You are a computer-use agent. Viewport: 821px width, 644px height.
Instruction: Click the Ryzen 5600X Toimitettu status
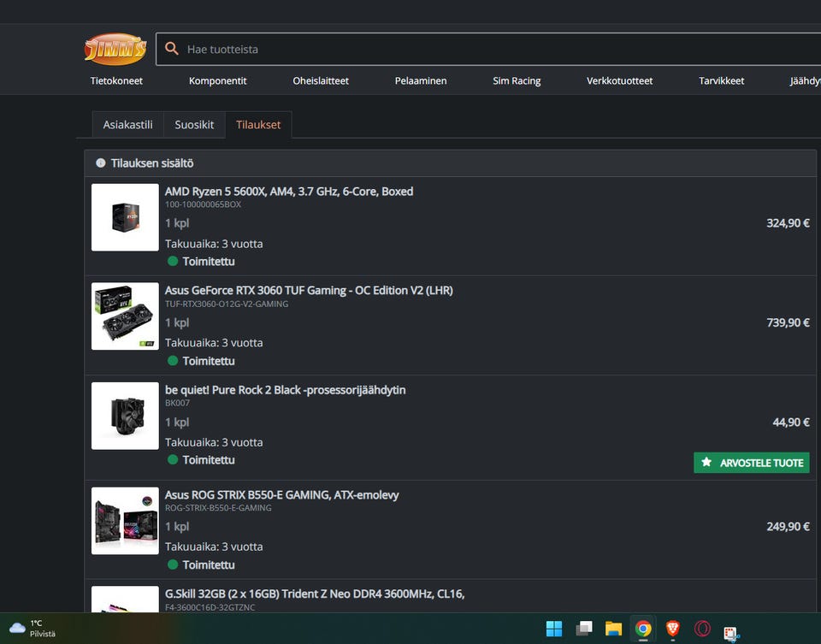(x=201, y=261)
